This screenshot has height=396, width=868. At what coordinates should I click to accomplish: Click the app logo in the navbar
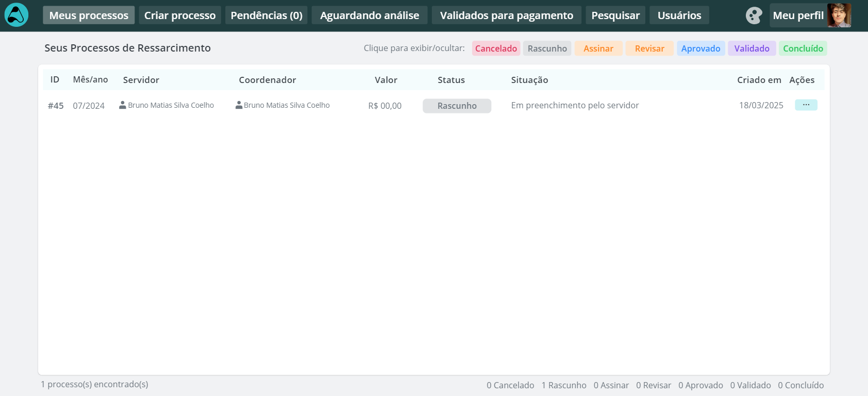16,15
